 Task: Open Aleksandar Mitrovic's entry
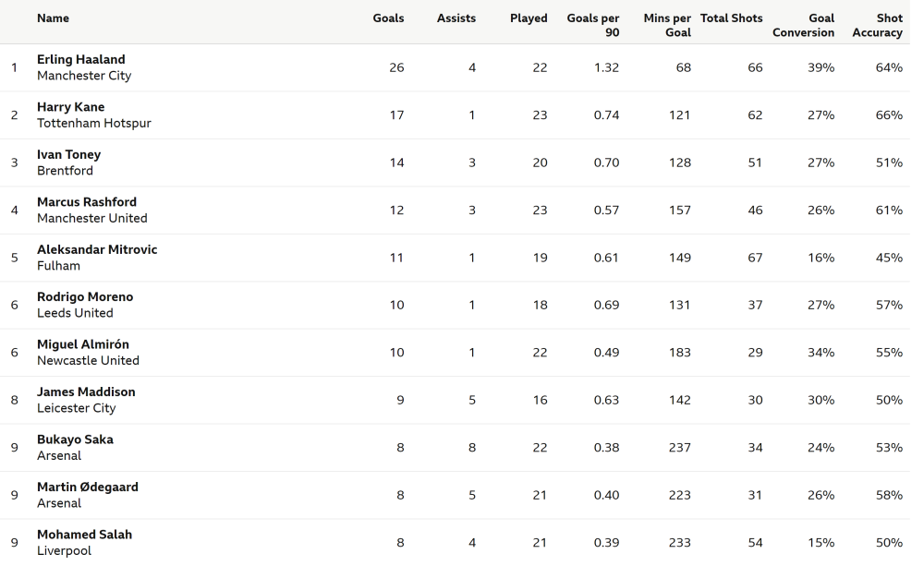tap(97, 249)
